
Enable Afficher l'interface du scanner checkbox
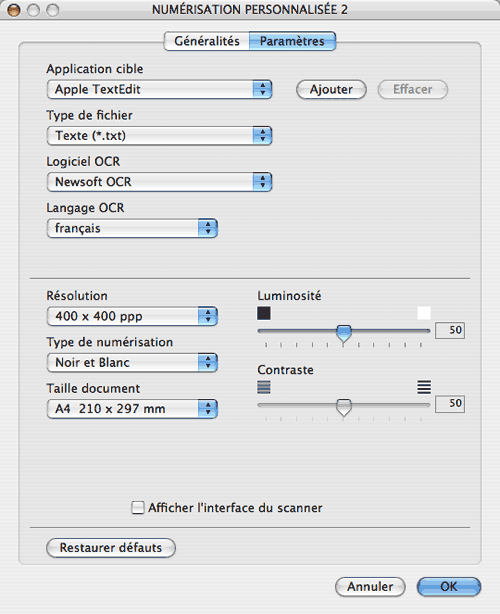[137, 508]
